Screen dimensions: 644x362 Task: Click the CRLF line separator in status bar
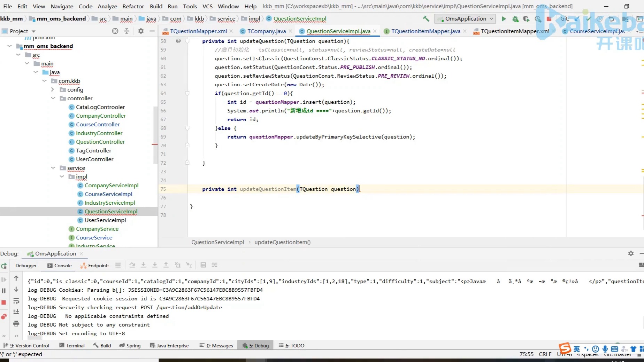coord(545,354)
